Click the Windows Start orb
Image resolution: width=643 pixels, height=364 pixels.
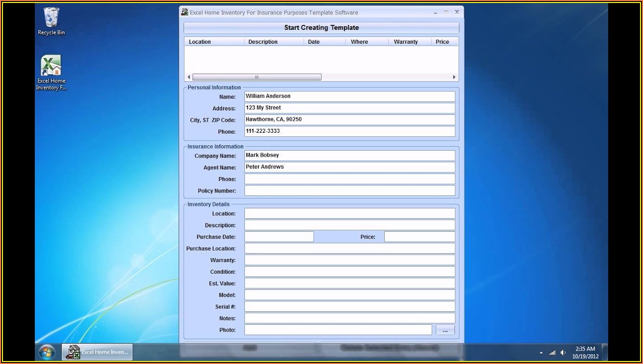[x=47, y=352]
